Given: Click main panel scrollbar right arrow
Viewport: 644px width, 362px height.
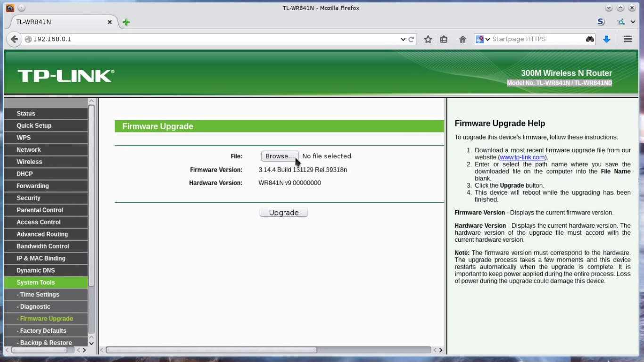Looking at the screenshot, I should 441,350.
